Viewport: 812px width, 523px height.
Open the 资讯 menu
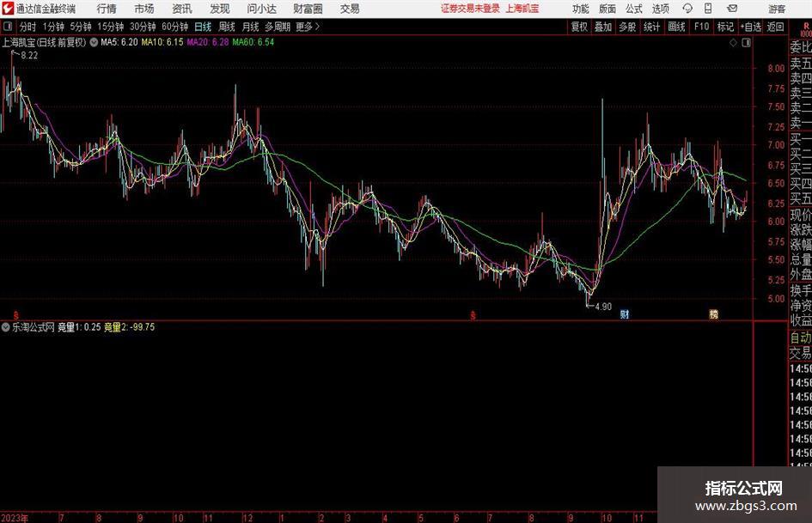[x=182, y=9]
